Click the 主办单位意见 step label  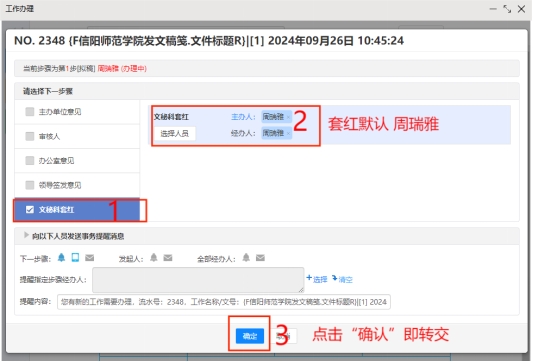coord(60,112)
